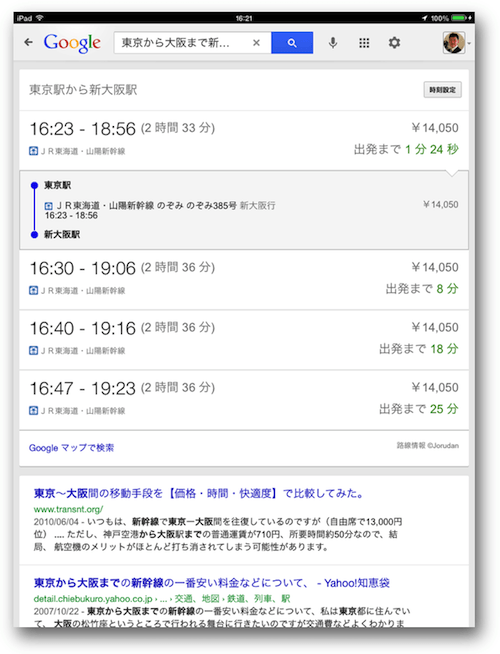Open the Google logo homepage
The width and height of the screenshot is (500, 654).
tap(72, 43)
